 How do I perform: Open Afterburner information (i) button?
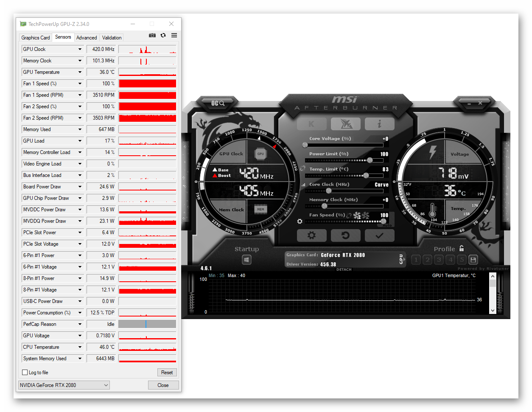[x=380, y=124]
